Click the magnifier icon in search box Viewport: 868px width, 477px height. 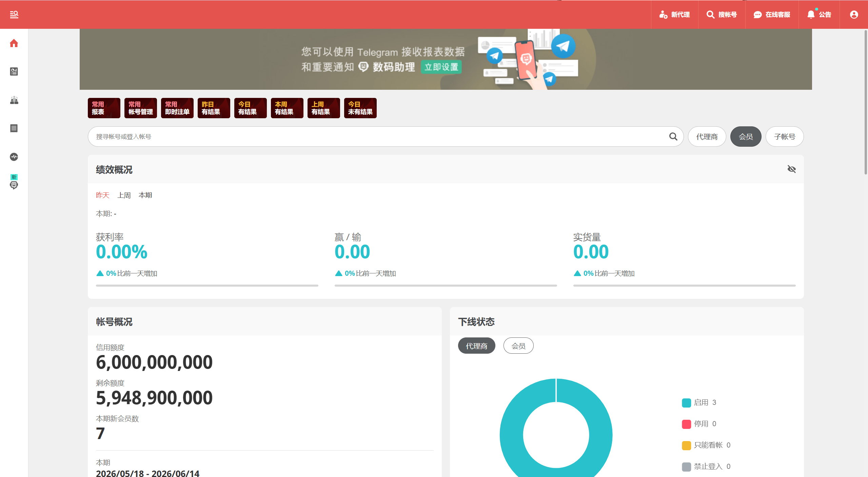[x=673, y=137]
